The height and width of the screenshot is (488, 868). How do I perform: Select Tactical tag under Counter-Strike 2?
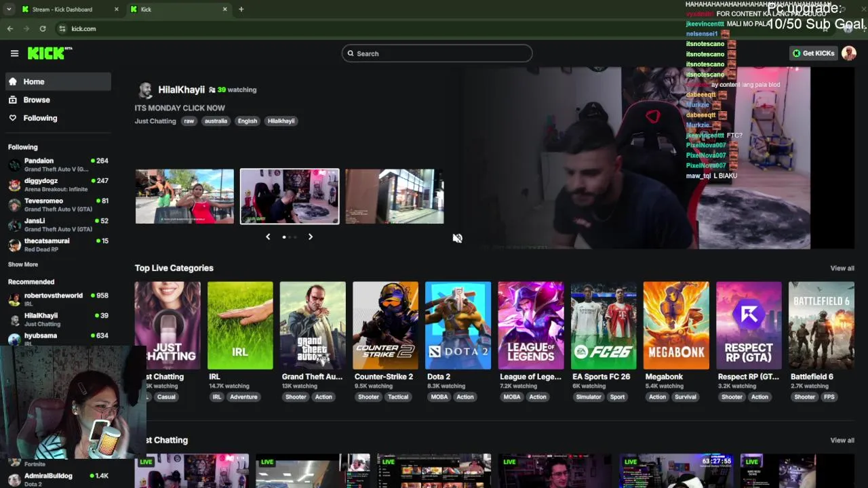tap(398, 397)
